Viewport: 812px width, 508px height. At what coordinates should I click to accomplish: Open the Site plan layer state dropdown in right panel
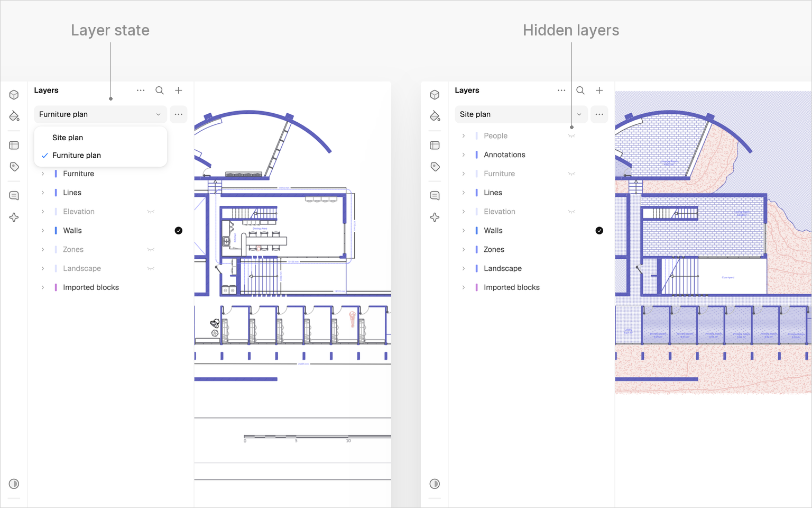tap(521, 114)
